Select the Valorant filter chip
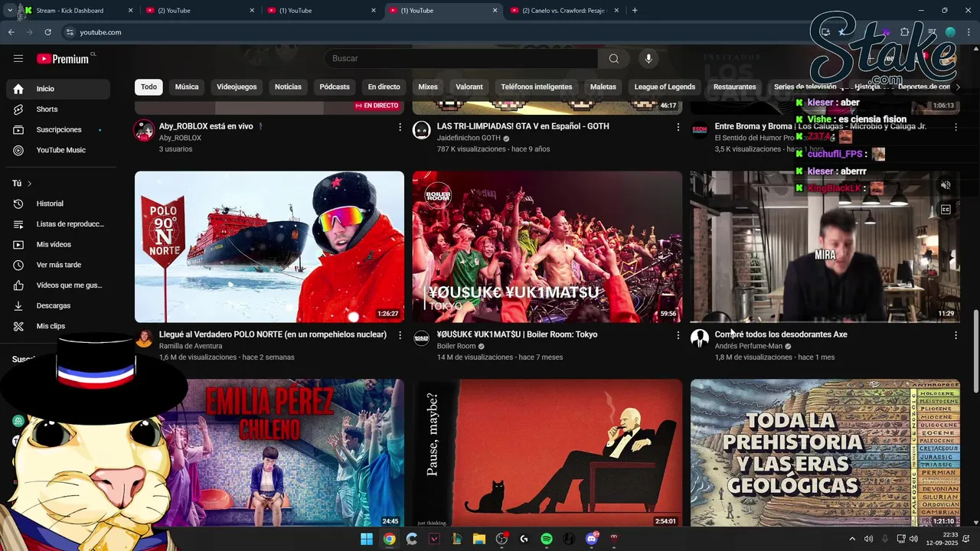 [x=469, y=87]
